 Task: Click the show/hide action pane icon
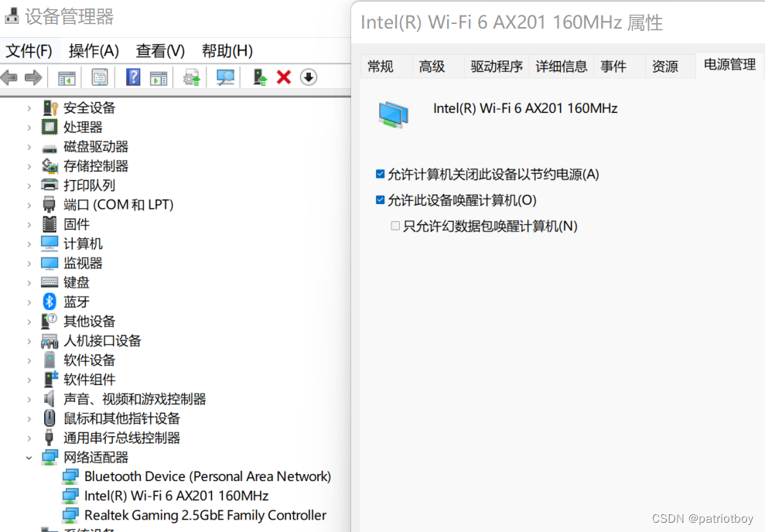click(159, 77)
